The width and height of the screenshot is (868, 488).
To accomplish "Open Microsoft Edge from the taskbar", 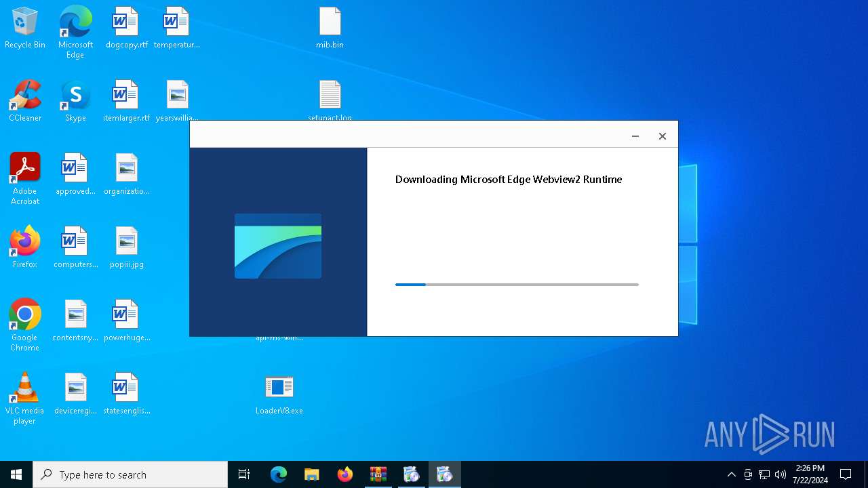I will tap(279, 474).
